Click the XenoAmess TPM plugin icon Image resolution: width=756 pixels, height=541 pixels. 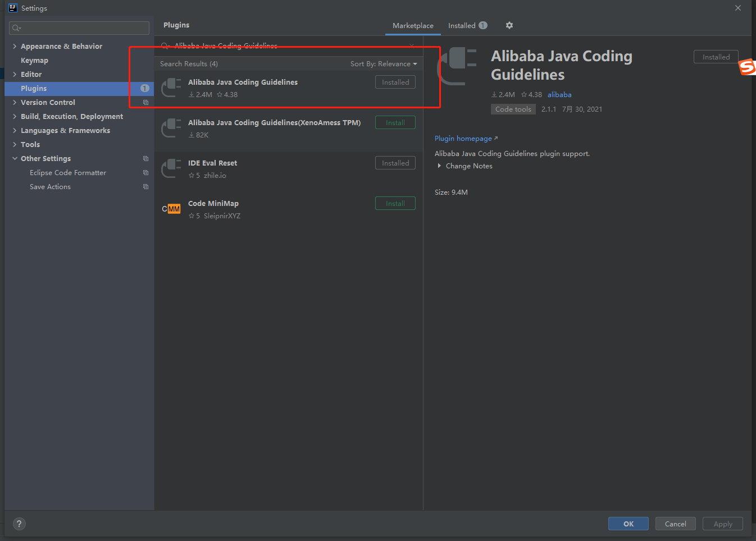pyautogui.click(x=171, y=129)
